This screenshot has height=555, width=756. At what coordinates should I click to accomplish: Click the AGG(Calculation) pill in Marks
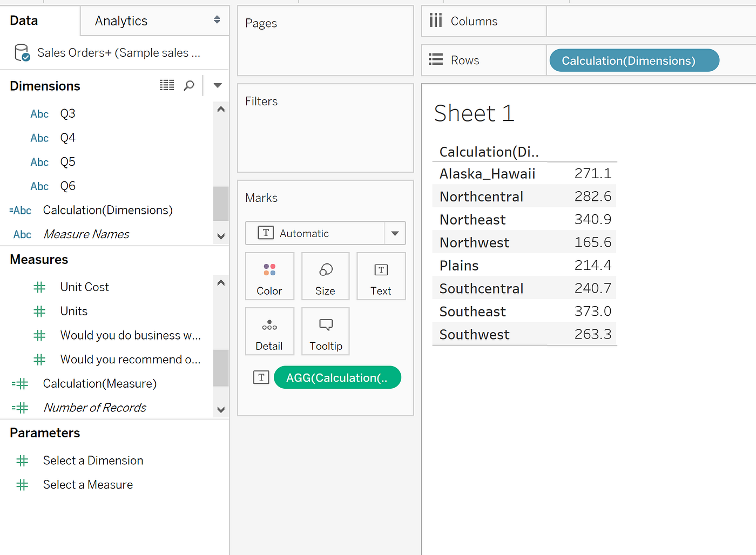(x=337, y=377)
